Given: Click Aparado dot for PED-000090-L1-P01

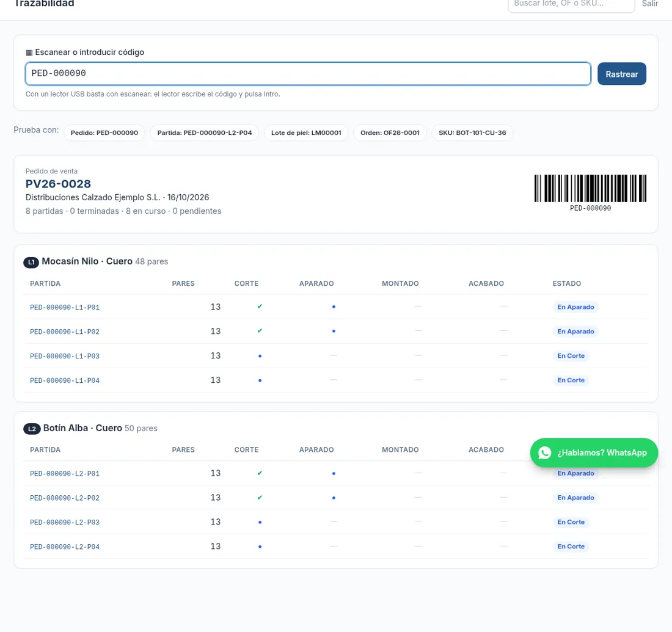Looking at the screenshot, I should tap(334, 307).
